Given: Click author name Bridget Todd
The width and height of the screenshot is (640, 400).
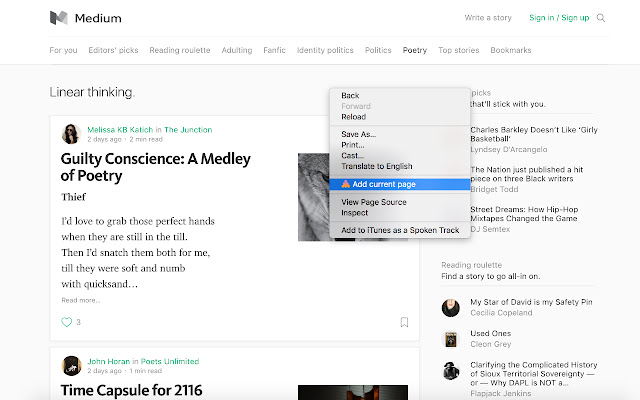Looking at the screenshot, I should click(x=494, y=189).
